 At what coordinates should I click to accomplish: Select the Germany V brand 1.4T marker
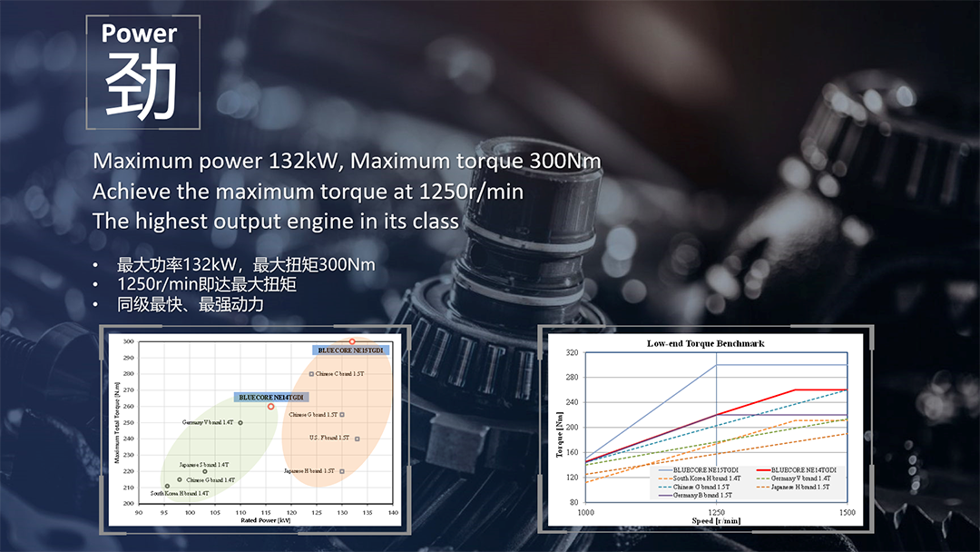click(240, 422)
